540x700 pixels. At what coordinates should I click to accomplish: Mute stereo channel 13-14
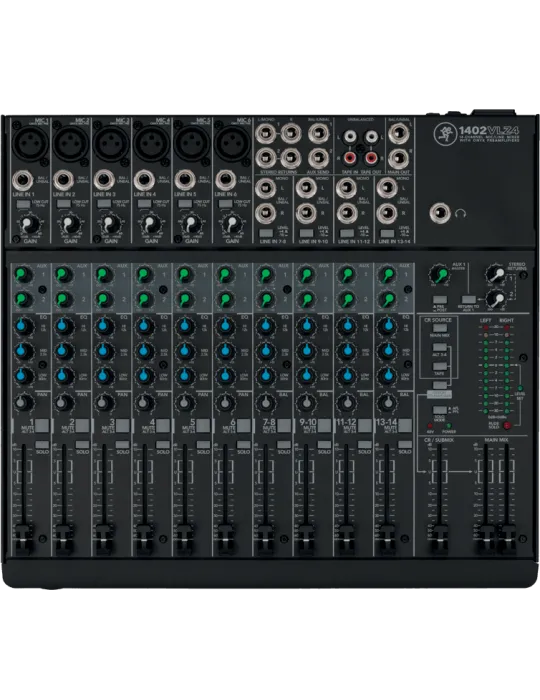click(405, 425)
